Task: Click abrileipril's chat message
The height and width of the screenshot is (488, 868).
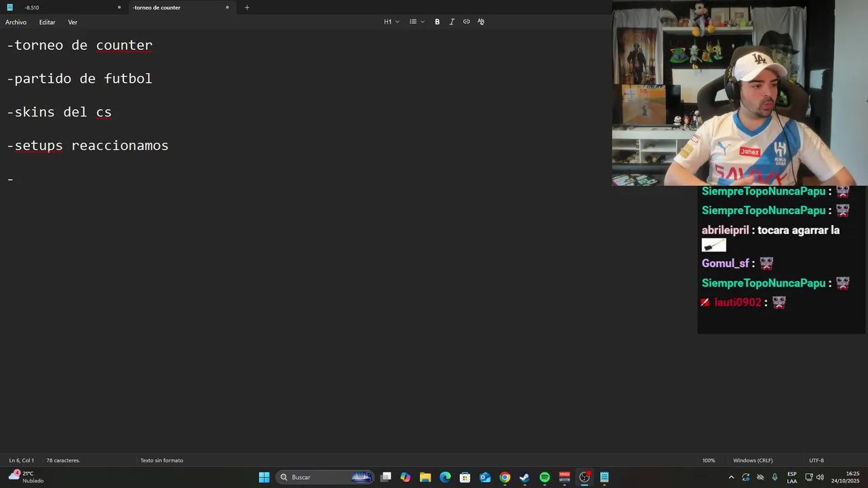Action: 771,237
